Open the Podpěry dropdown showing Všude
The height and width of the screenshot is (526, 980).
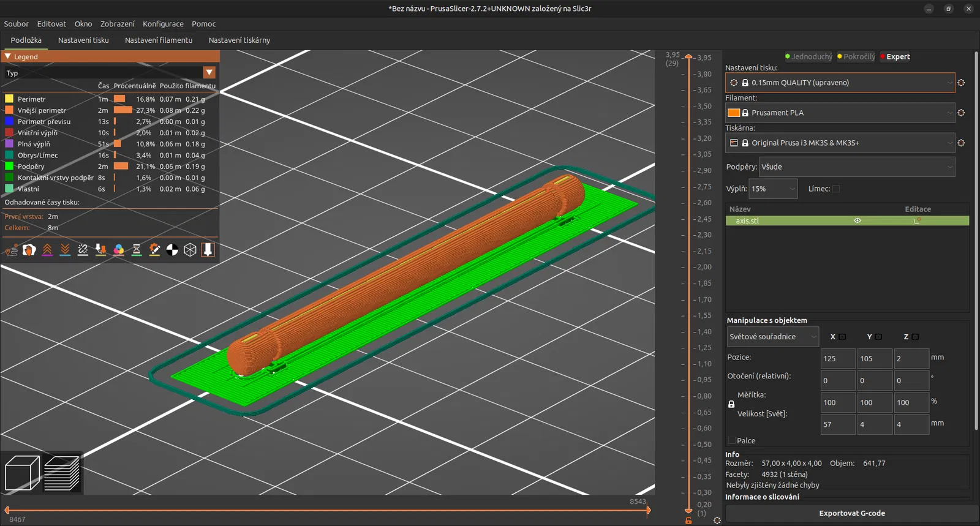click(x=856, y=167)
